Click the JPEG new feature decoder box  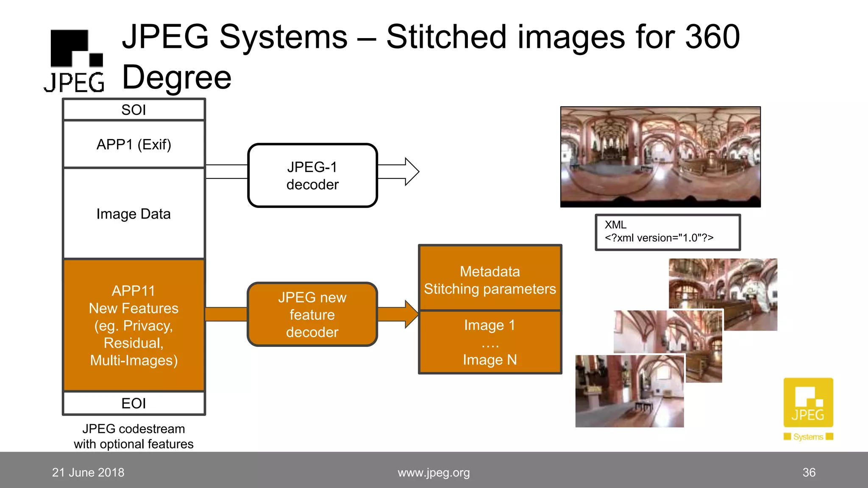click(312, 315)
